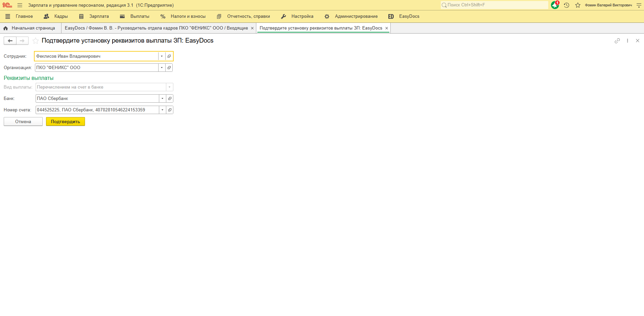Open bank record icon beside Банк field
Screen dimensions: 644x316
tap(170, 99)
